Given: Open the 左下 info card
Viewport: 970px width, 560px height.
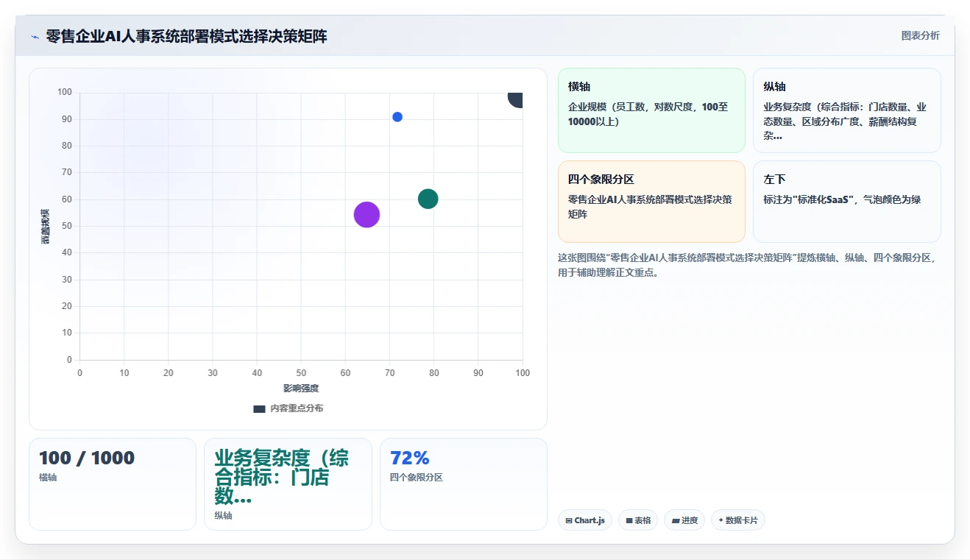Looking at the screenshot, I should [847, 202].
